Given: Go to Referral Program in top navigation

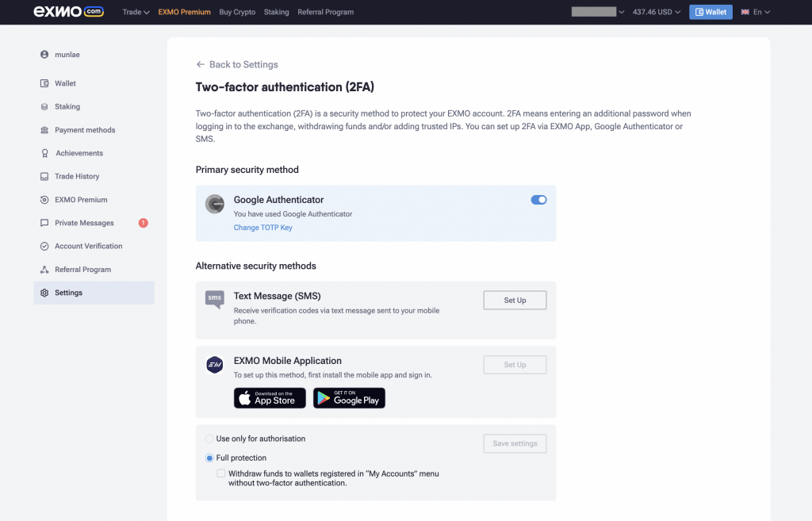Looking at the screenshot, I should coord(326,12).
